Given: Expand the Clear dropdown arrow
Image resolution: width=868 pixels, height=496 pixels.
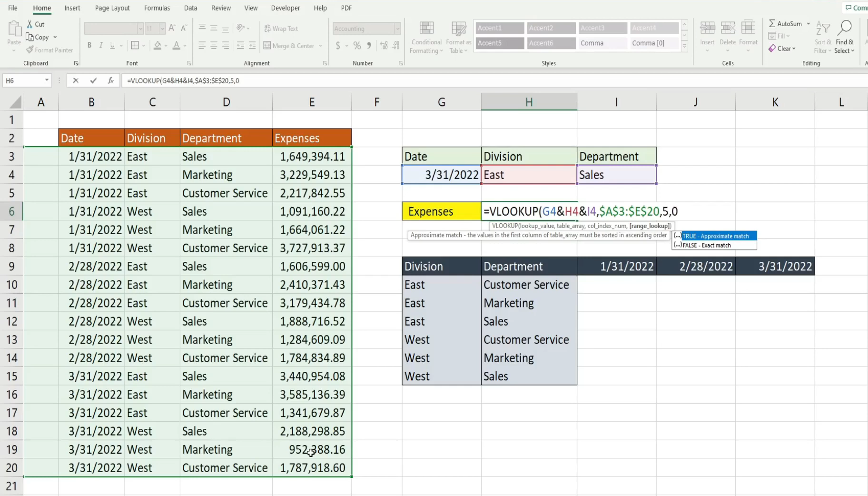Looking at the screenshot, I should [x=794, y=49].
